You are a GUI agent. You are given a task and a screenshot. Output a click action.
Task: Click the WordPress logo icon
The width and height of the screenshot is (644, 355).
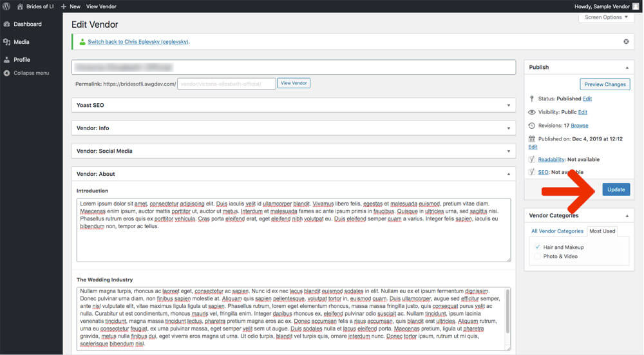6,6
